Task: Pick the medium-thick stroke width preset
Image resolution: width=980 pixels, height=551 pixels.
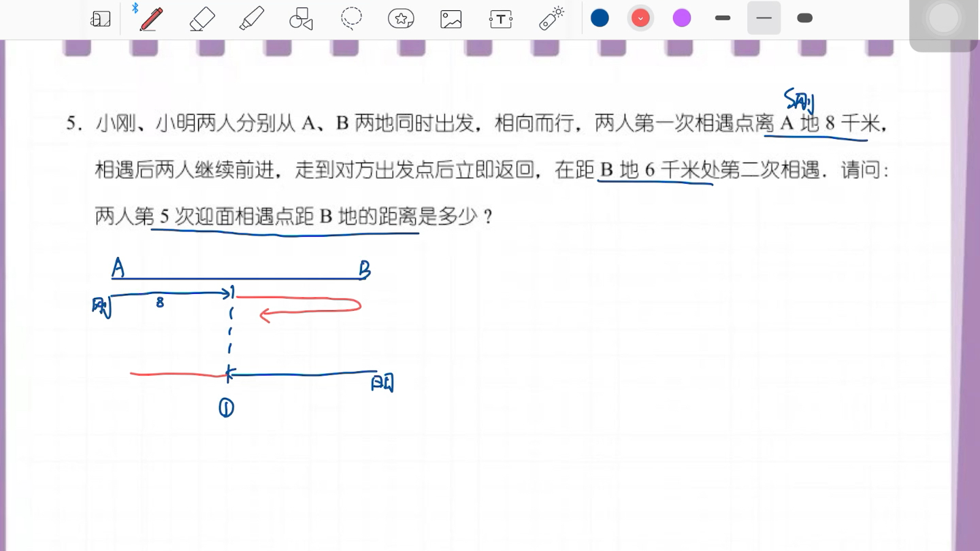Action: point(723,18)
